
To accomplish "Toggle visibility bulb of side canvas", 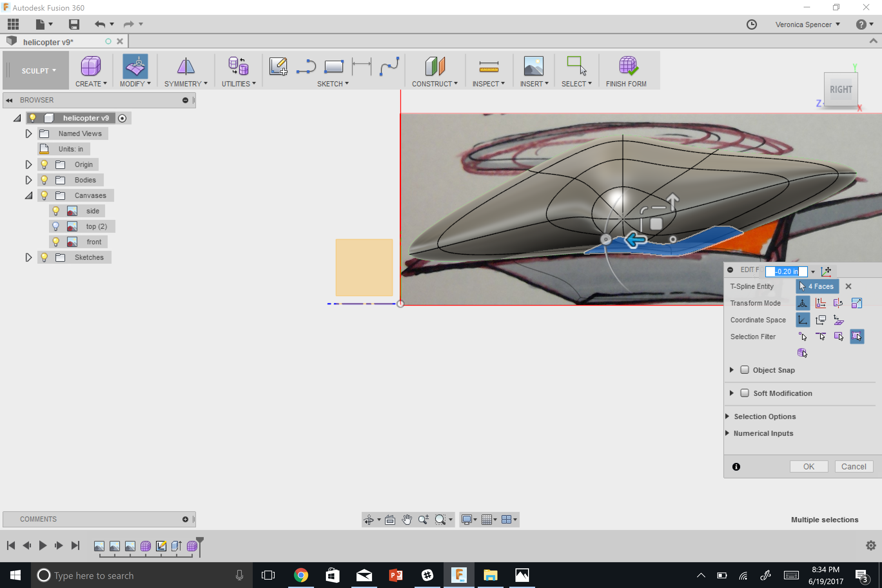I will pyautogui.click(x=56, y=211).
